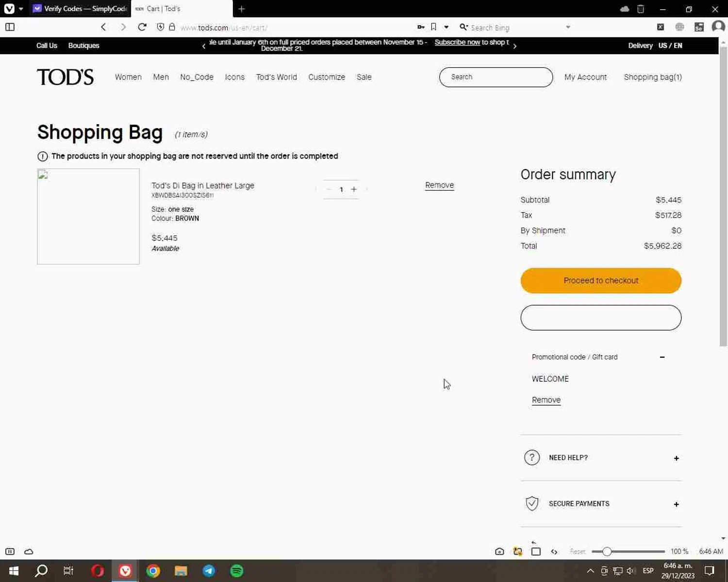Collapse the Promotional code / Gift card section
This screenshot has height=582, width=728.
click(662, 357)
